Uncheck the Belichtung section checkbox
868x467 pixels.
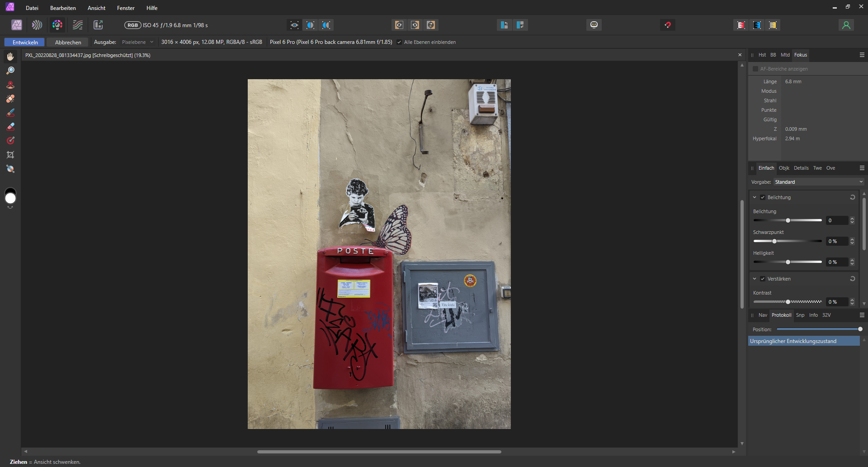[x=763, y=197]
